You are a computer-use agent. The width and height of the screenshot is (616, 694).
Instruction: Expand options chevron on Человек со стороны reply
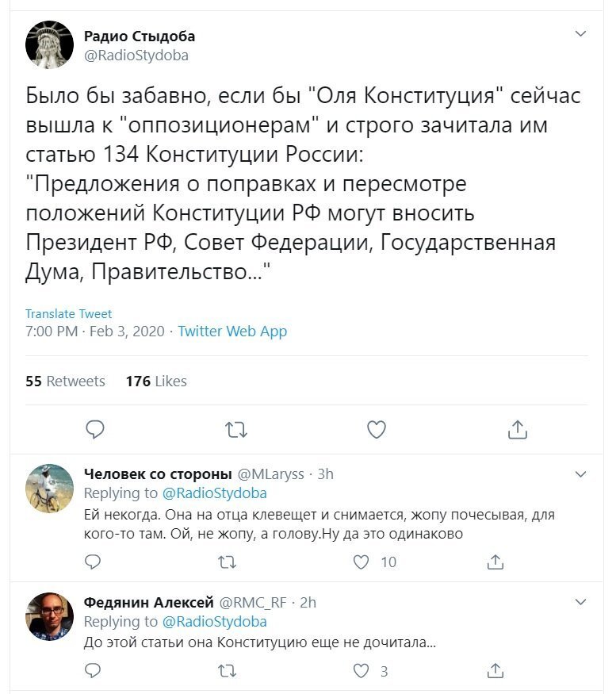coord(580,474)
